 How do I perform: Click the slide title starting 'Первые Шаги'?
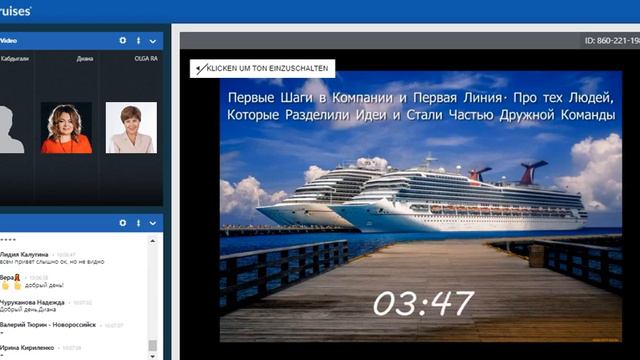coord(420,106)
